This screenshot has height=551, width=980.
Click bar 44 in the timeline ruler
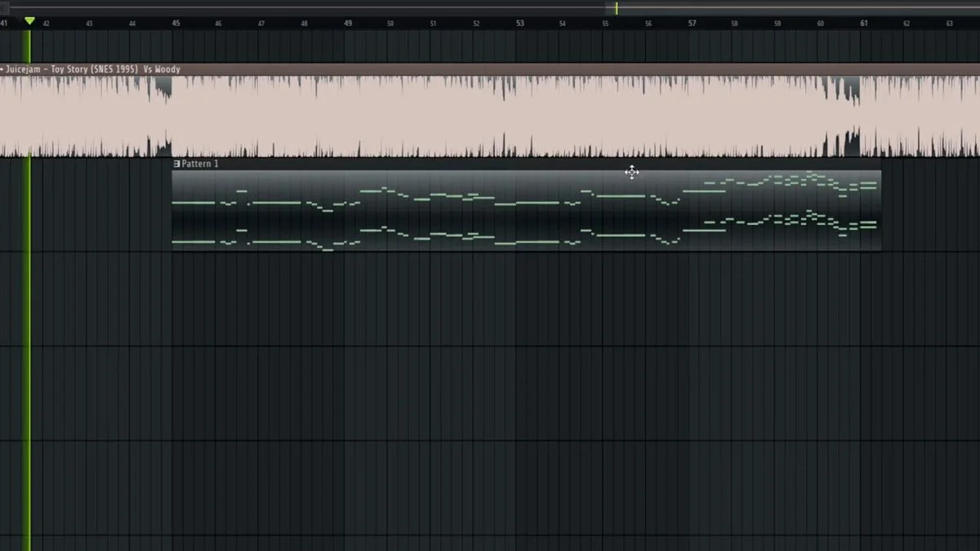click(132, 24)
